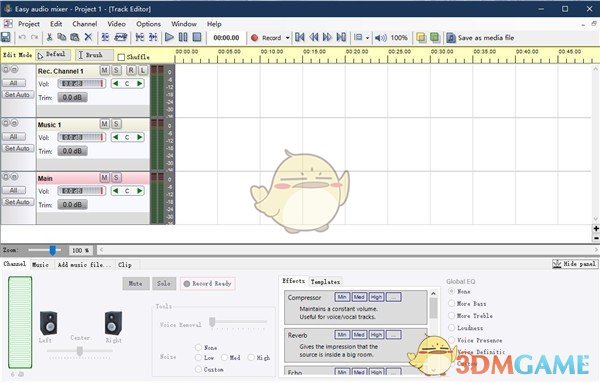Set Compressor to Med
This screenshot has height=383, width=600.
[359, 297]
